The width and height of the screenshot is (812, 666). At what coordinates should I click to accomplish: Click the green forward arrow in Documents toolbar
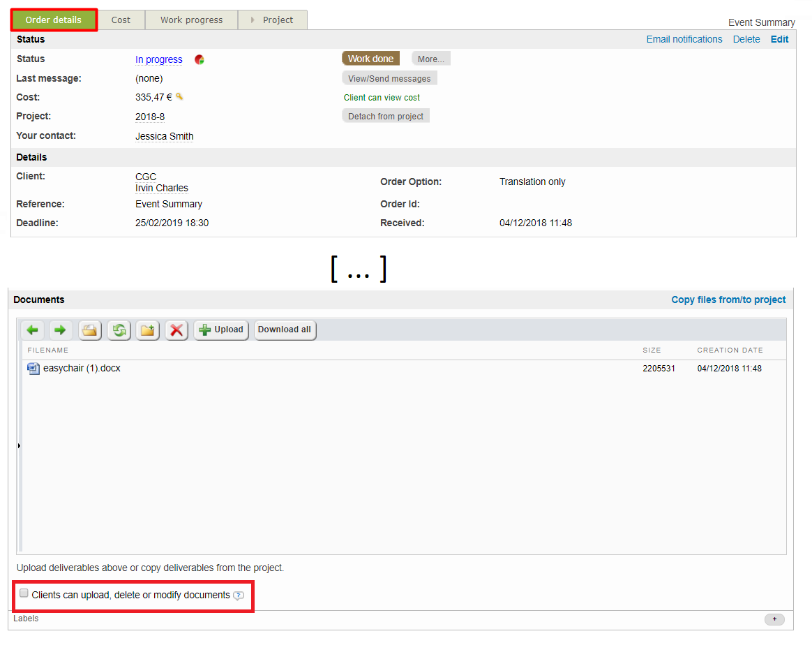(x=61, y=330)
